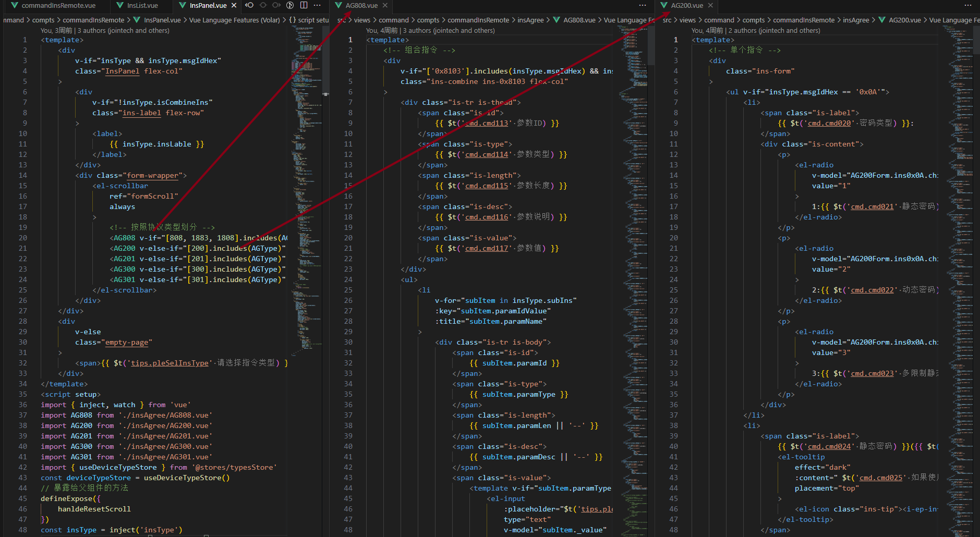Expand the commandInsRemote breadcrumb in the AG200 editor
The height and width of the screenshot is (537, 980).
point(803,20)
